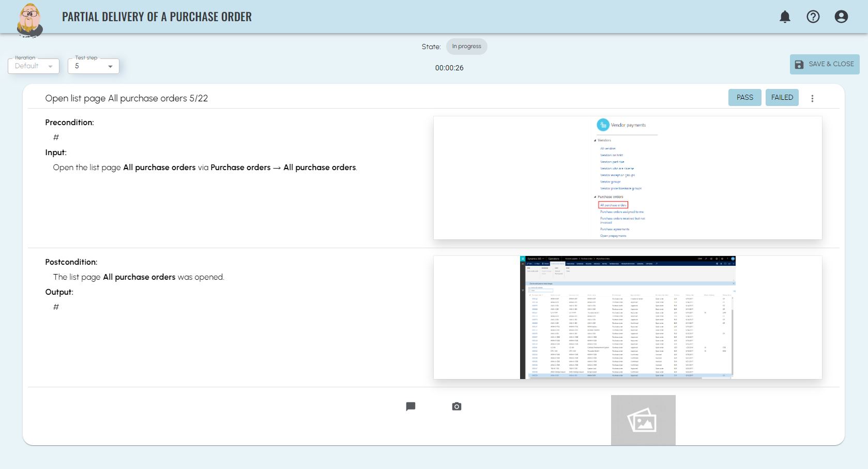
Task: Click the Input instruction text line
Action: (205, 168)
